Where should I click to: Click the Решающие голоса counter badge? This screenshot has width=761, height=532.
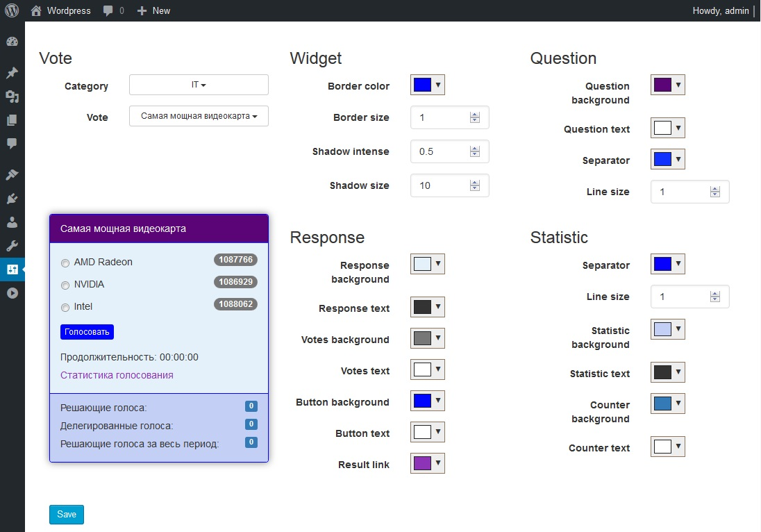251,406
